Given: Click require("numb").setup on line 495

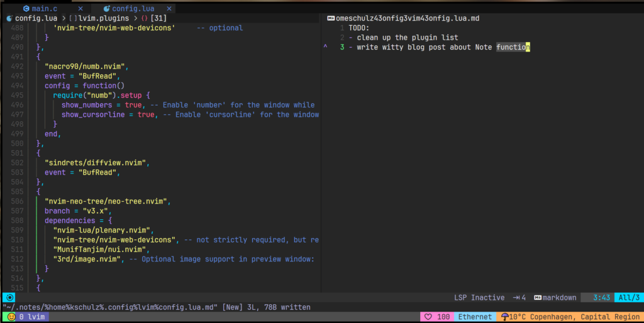Looking at the screenshot, I should point(97,96).
